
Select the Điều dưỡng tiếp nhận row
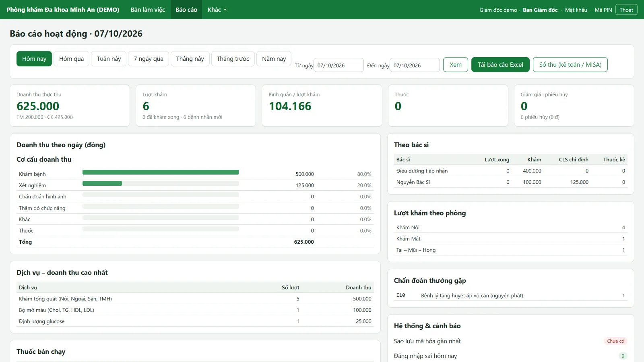pos(510,171)
